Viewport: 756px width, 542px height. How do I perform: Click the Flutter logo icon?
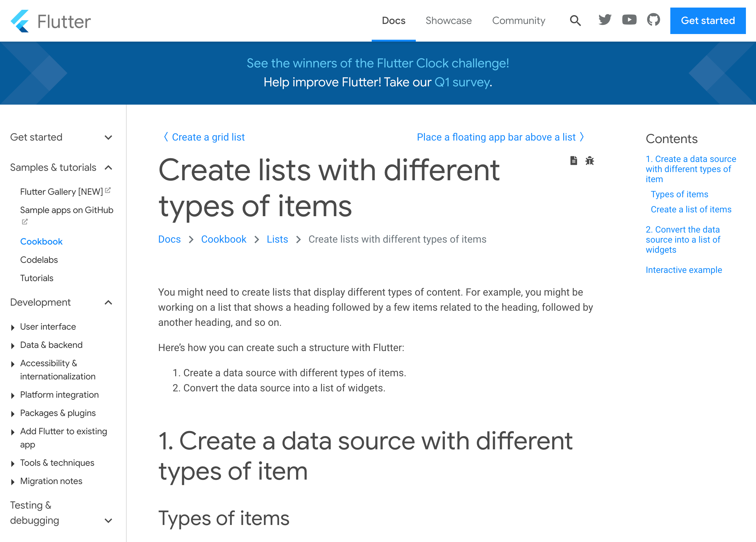tap(20, 21)
